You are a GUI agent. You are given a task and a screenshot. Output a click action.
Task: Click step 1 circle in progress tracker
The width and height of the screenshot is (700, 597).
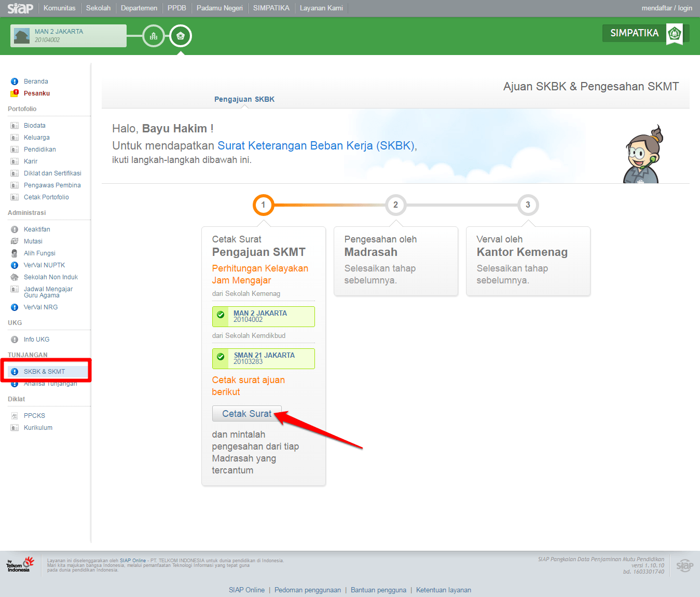[263, 205]
